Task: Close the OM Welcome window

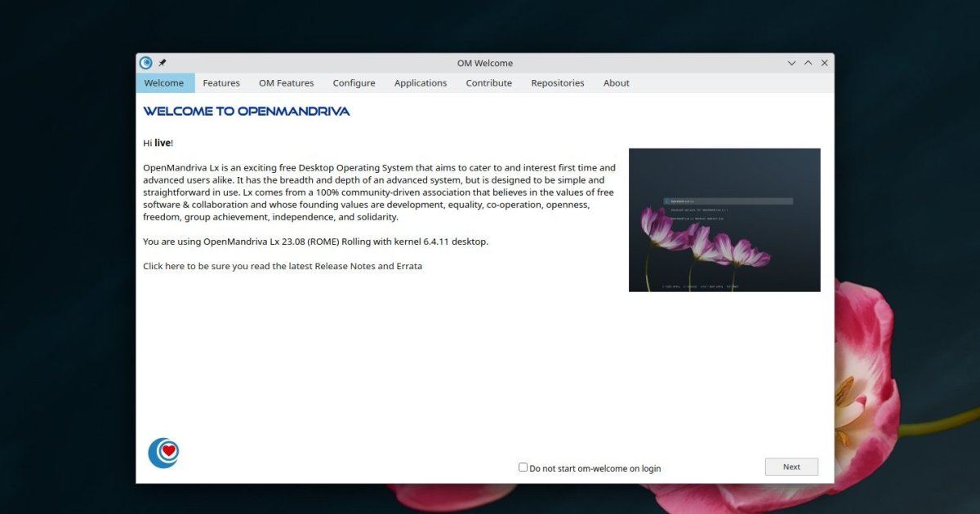Action: (x=824, y=62)
